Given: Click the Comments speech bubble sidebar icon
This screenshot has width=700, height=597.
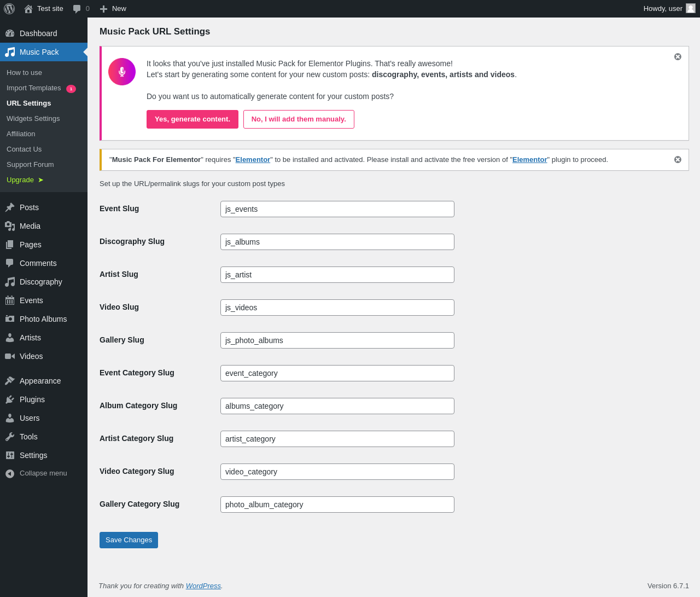Looking at the screenshot, I should click(10, 263).
